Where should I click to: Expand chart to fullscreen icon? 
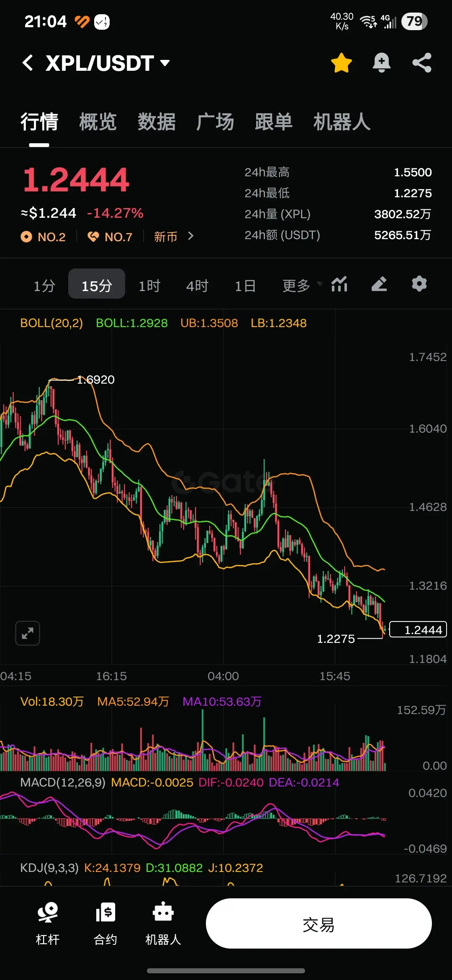[28, 633]
